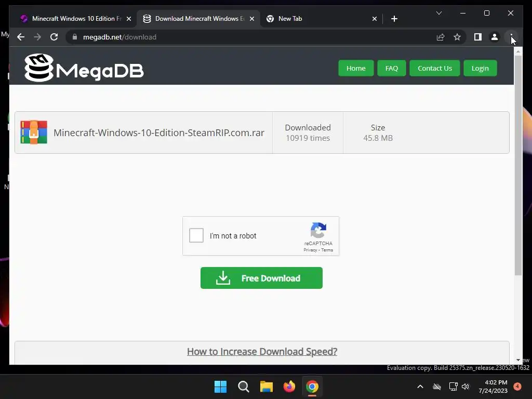The image size is (532, 399).
Task: Click the Minecraft-Windows-10-Edition-SteamRIP.com.rar filename
Action: point(159,132)
